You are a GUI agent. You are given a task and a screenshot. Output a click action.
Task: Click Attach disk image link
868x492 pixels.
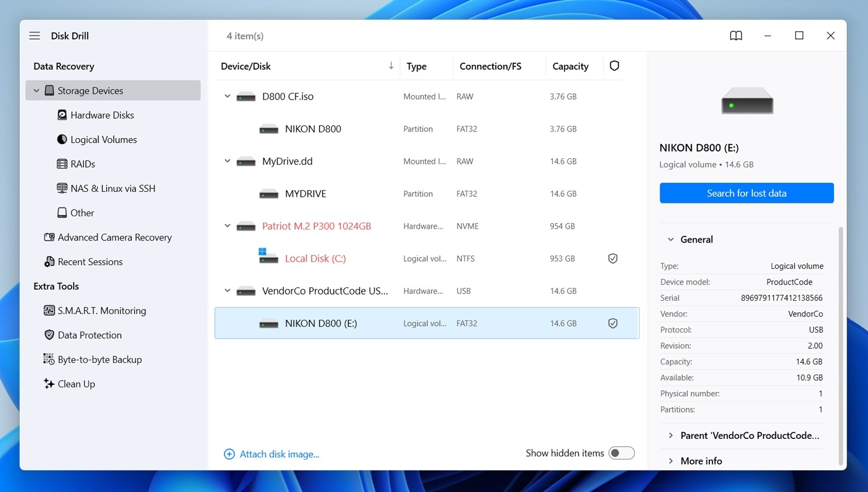(279, 454)
